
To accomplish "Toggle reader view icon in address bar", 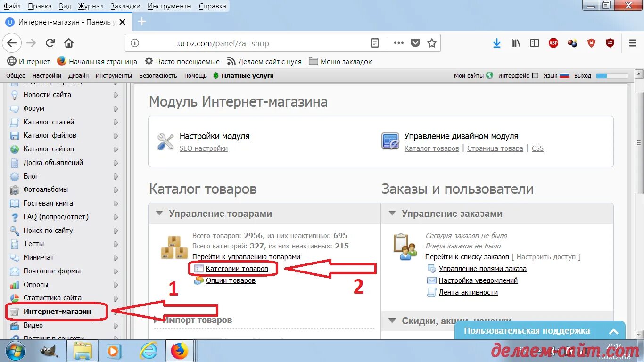I will pos(375,43).
